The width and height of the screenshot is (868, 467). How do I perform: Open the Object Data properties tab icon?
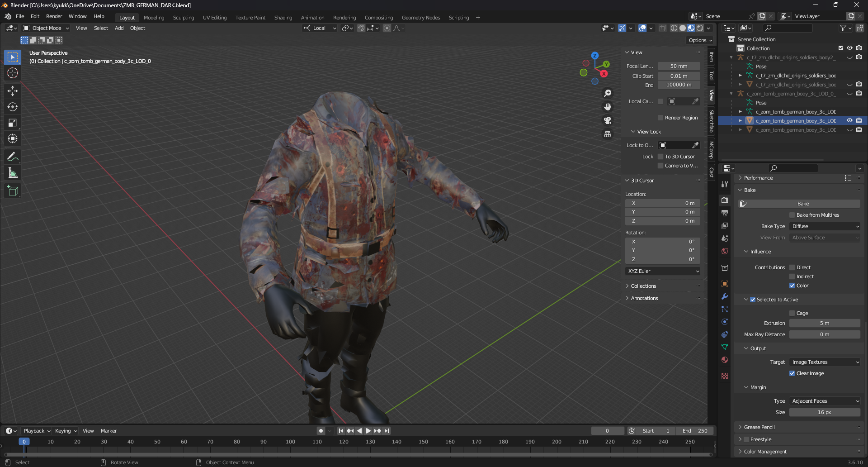click(725, 347)
